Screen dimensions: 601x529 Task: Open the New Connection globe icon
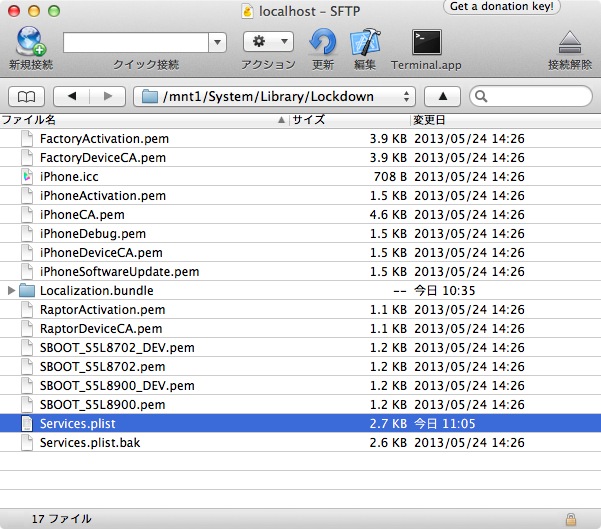click(x=31, y=41)
